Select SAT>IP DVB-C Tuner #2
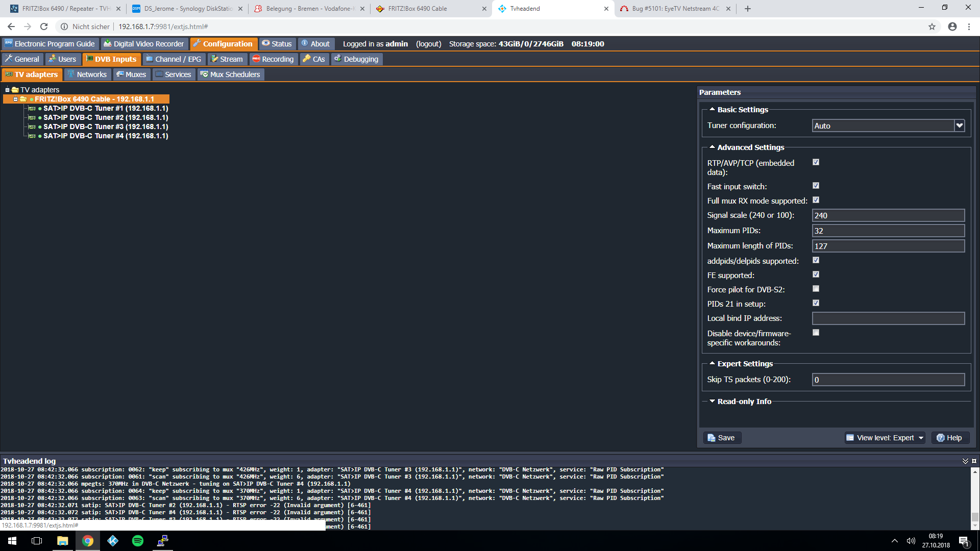Image resolution: width=980 pixels, height=551 pixels. pyautogui.click(x=106, y=117)
